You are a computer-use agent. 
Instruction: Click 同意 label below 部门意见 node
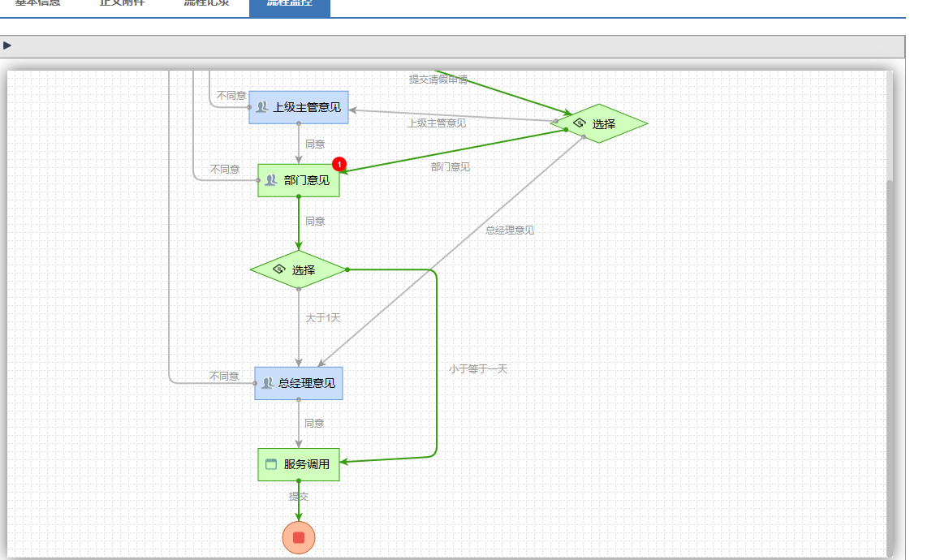tap(315, 221)
